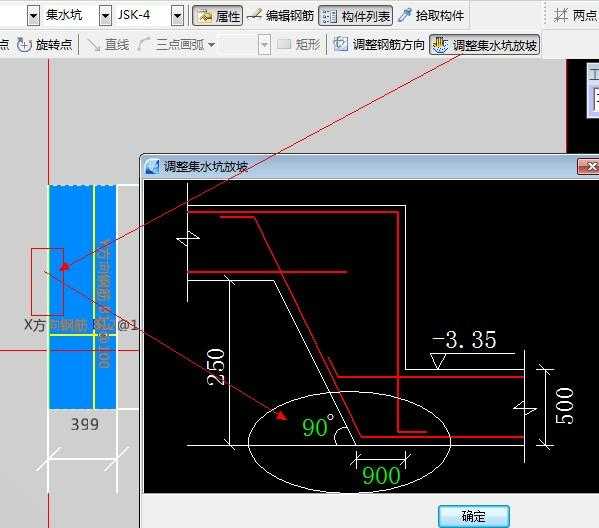Click the -3.35 elevation label
Screen dimensions: 599x528
(x=464, y=339)
